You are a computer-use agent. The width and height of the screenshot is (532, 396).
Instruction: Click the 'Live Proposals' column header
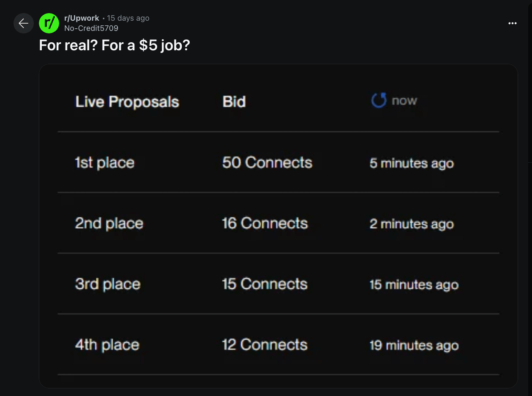pos(127,102)
